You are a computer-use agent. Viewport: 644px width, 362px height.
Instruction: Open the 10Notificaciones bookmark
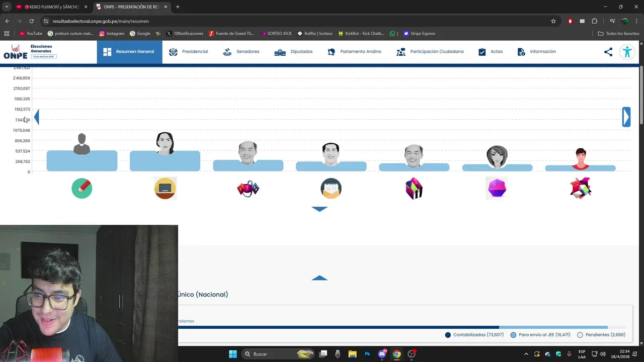click(x=185, y=34)
